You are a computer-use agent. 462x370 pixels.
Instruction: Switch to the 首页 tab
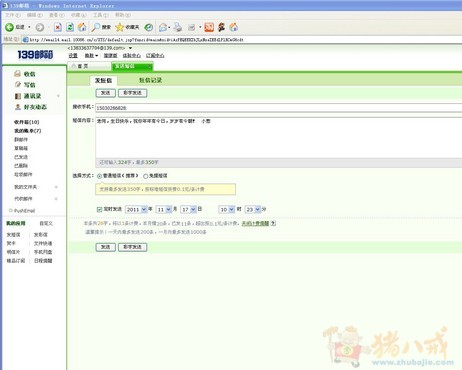coord(89,66)
